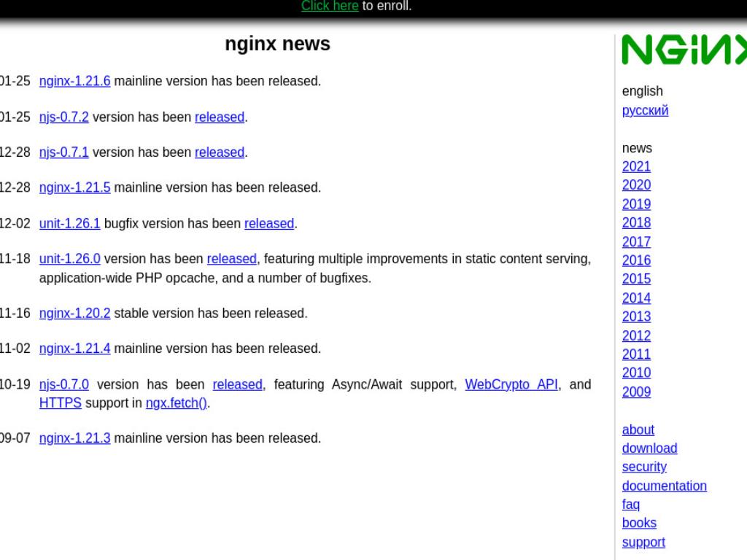The image size is (747, 560).
Task: Open 2009 news archive
Action: pyautogui.click(x=636, y=392)
